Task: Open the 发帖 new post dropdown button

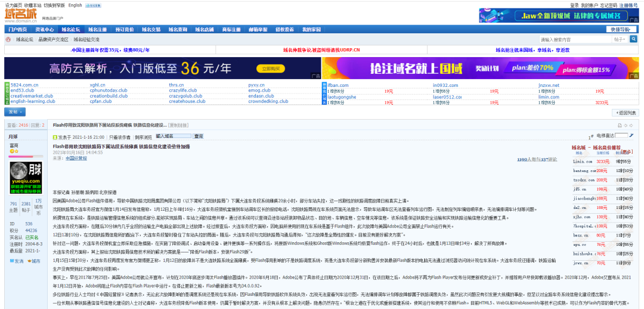Action: [x=15, y=113]
